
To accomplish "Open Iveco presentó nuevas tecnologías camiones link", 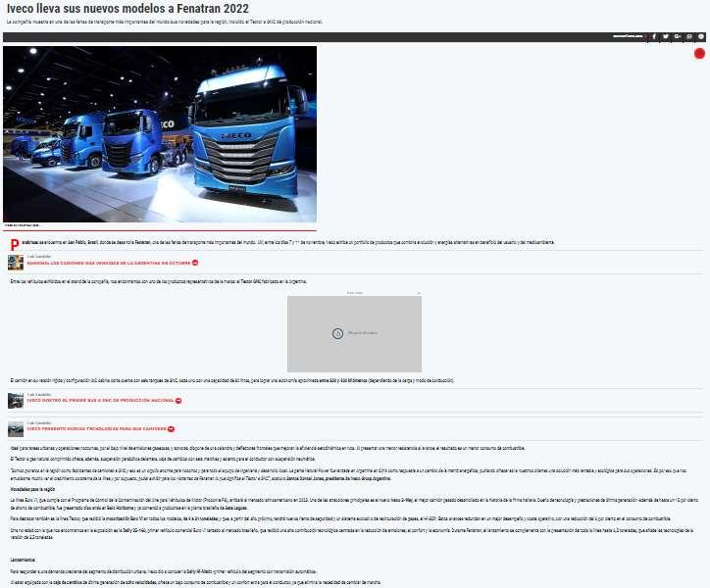I will (97, 429).
